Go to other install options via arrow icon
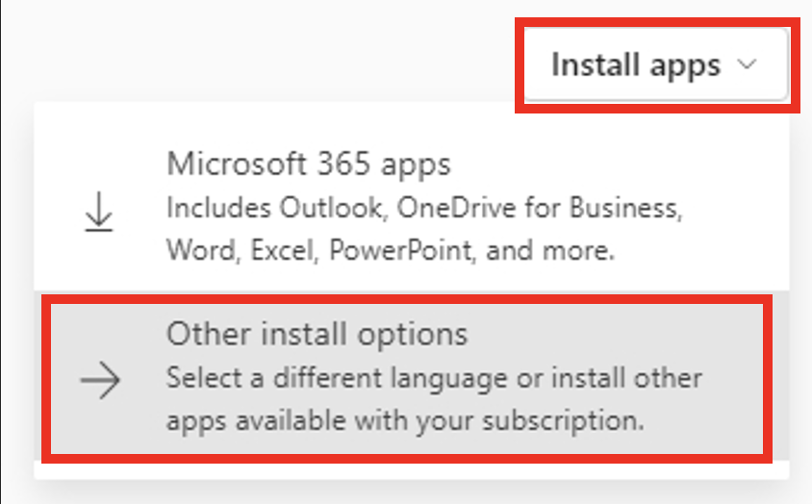This screenshot has width=812, height=504. 100,381
